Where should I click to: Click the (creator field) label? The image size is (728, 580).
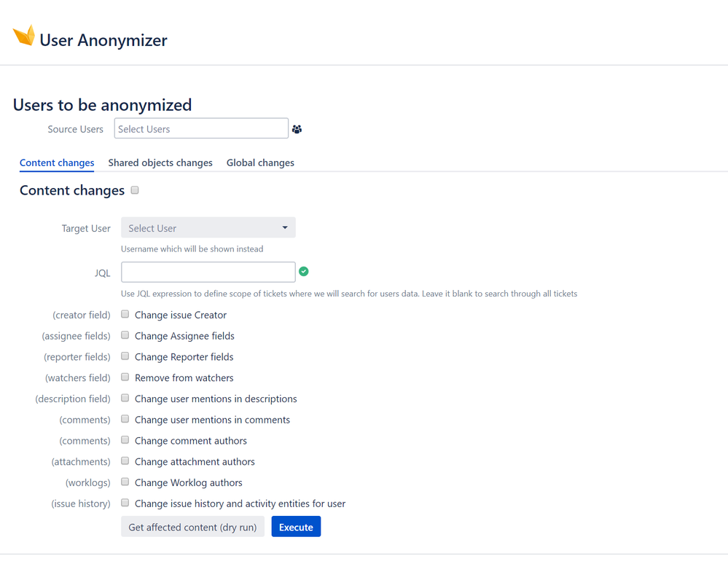click(82, 315)
